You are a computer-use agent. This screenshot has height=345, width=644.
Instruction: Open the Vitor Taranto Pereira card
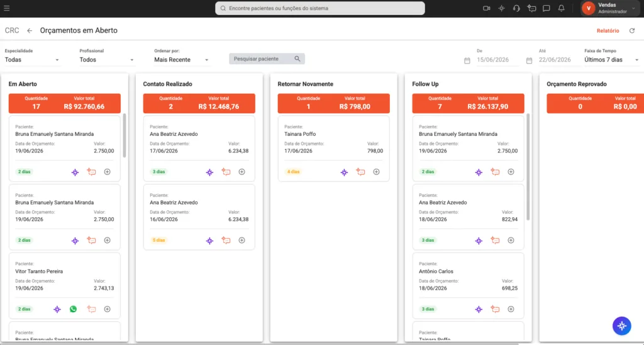(x=65, y=286)
